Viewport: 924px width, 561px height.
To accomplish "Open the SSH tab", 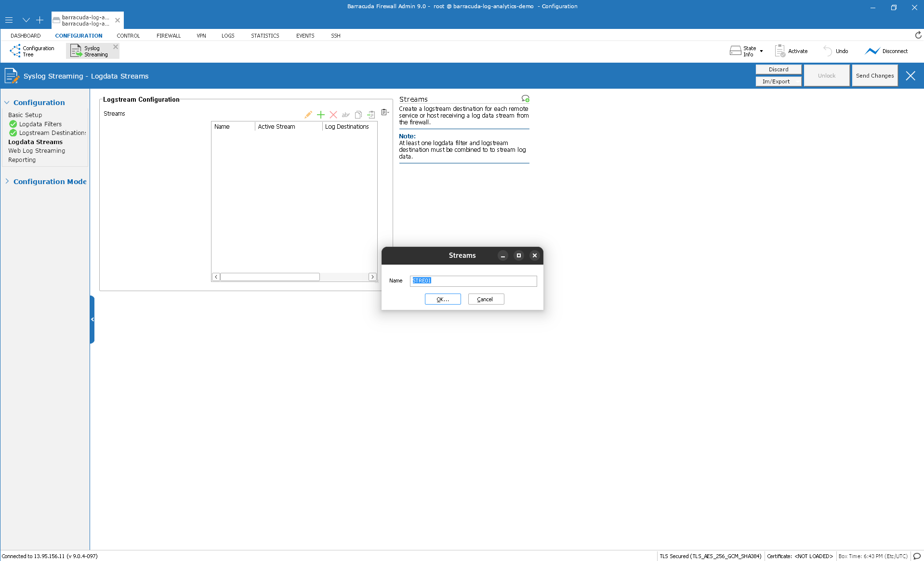I will click(336, 36).
